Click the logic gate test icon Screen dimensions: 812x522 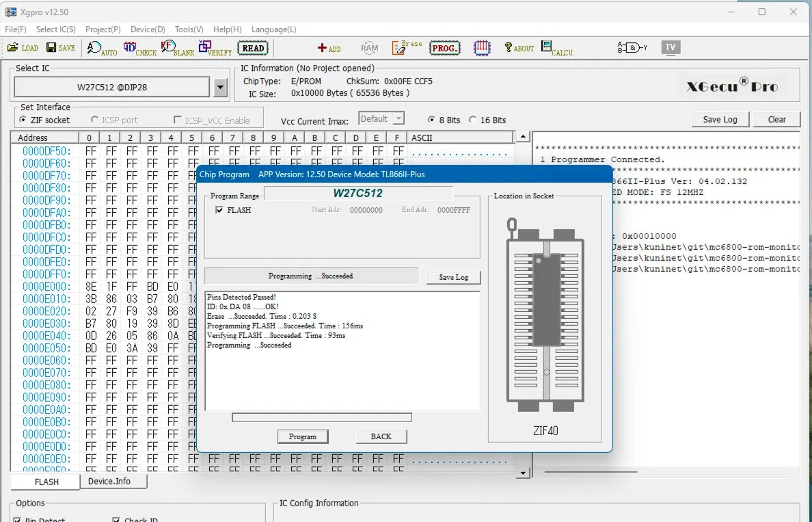click(632, 48)
